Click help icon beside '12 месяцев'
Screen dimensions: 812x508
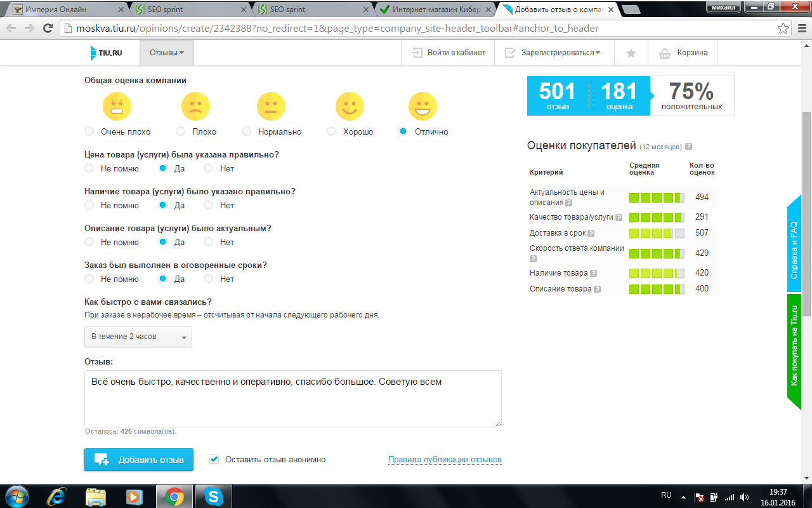pos(688,147)
